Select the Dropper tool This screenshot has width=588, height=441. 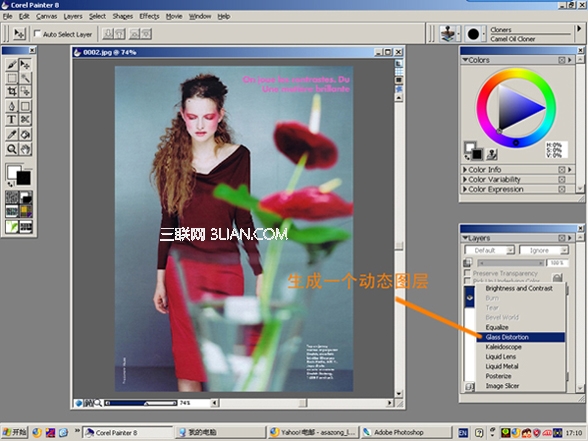[x=12, y=134]
